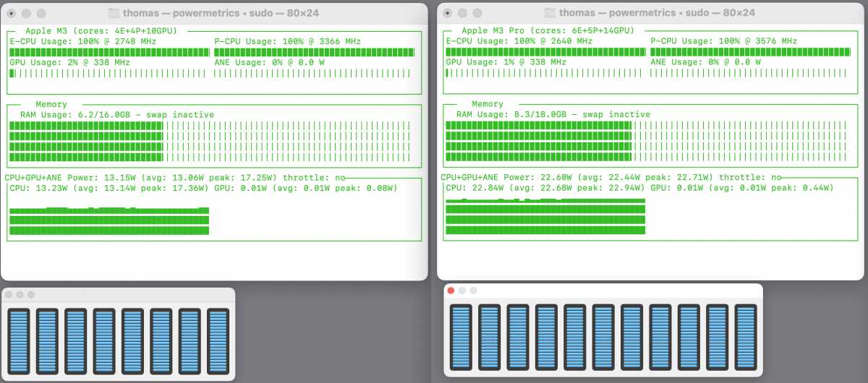This screenshot has width=868, height=383.
Task: Select 'Apple M3 Pro (cores: 6E+5P+14GPU)' header text
Action: tap(548, 31)
